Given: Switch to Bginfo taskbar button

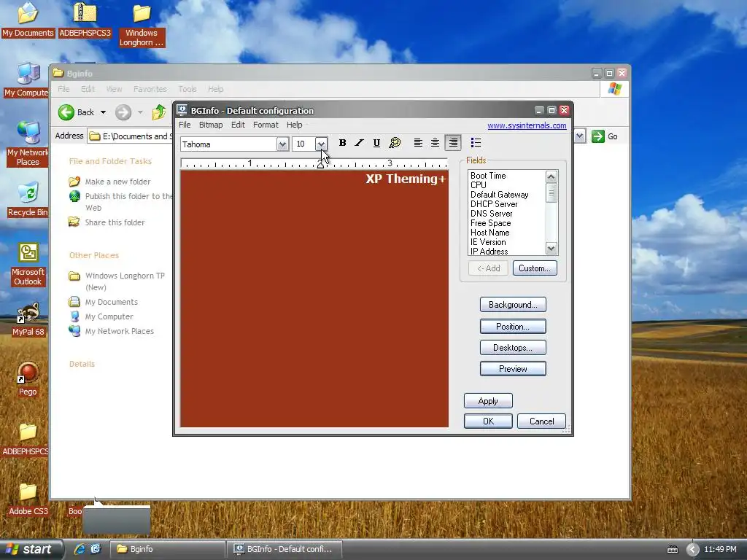Looking at the screenshot, I should click(x=168, y=549).
